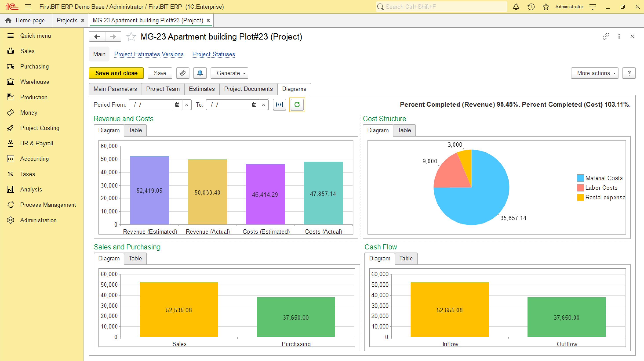Image resolution: width=644 pixels, height=361 pixels.
Task: Copy link to project icon
Action: 606,36
